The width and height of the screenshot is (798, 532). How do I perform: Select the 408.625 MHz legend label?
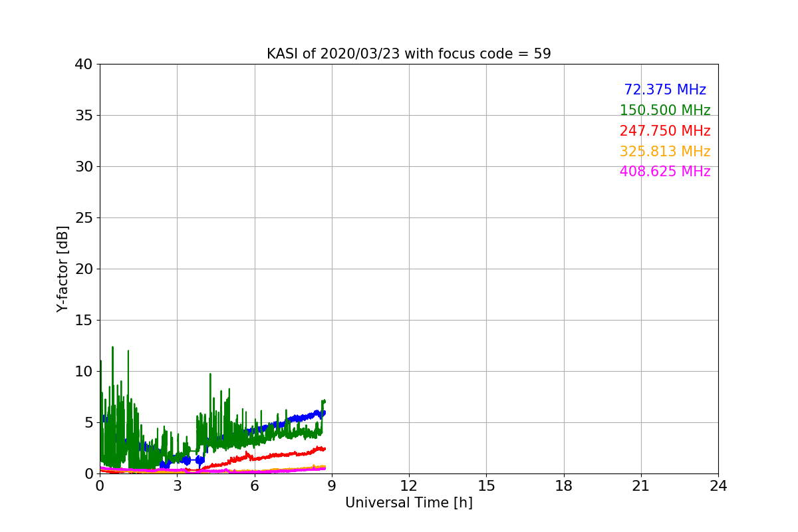(x=665, y=172)
